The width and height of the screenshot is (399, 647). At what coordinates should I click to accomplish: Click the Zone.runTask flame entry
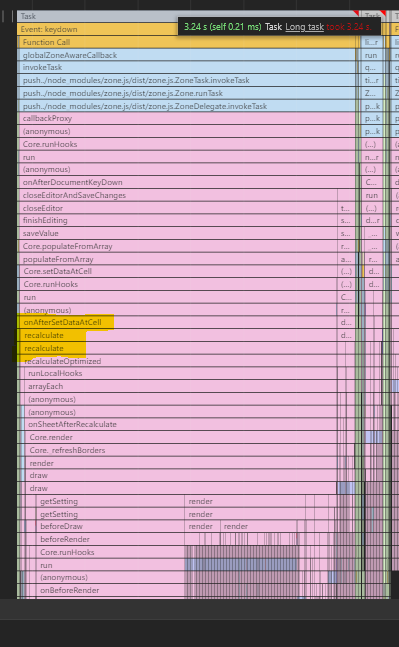[187, 93]
